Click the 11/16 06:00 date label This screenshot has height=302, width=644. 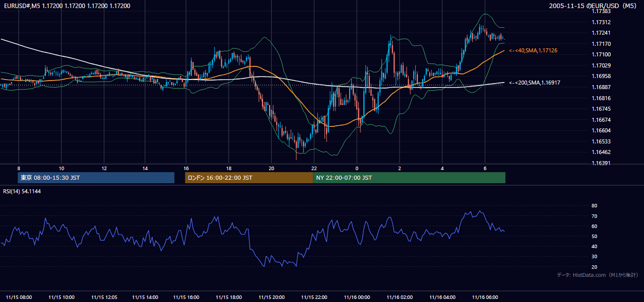pos(485,297)
